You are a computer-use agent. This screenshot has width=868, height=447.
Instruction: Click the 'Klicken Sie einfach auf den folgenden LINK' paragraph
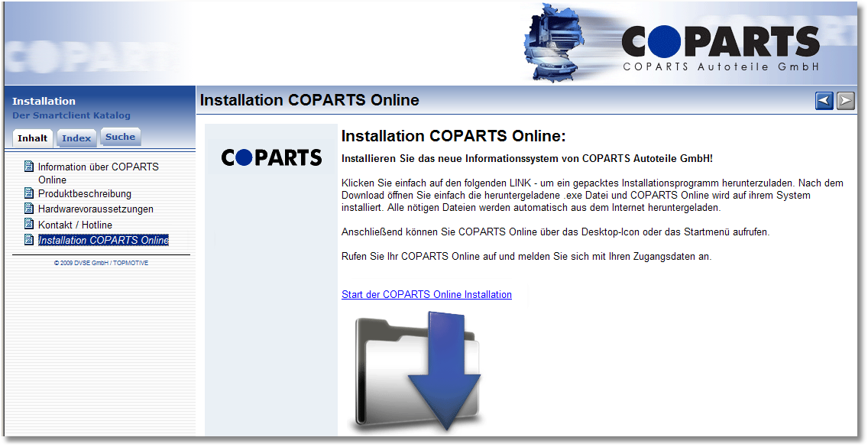[x=592, y=196]
